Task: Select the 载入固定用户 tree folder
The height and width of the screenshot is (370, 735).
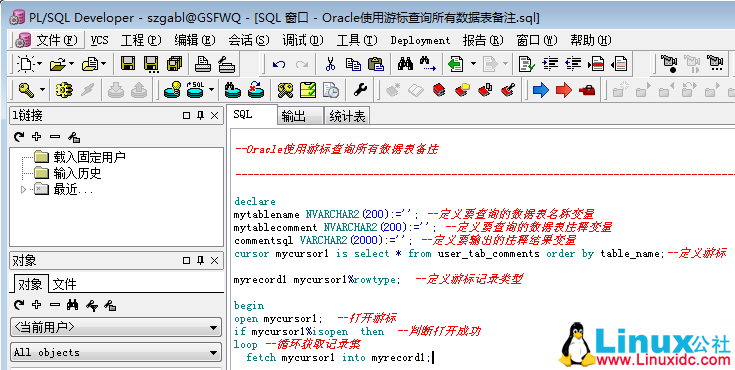Action: pyautogui.click(x=89, y=157)
